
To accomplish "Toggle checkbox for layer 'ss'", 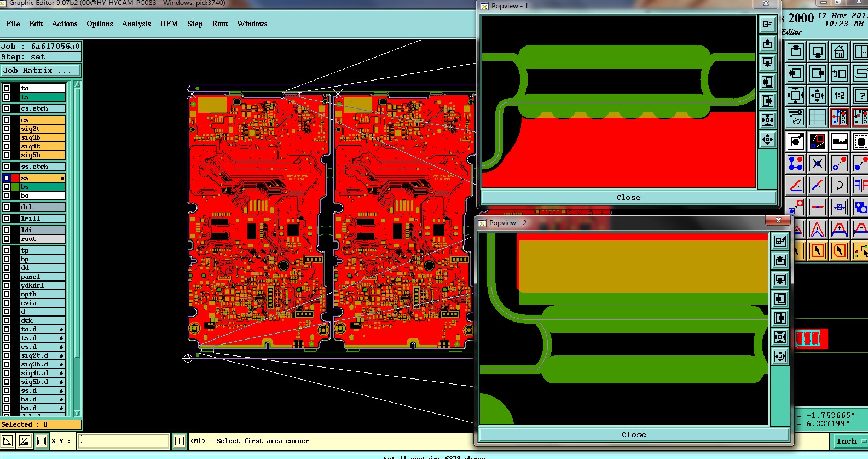I will point(7,178).
